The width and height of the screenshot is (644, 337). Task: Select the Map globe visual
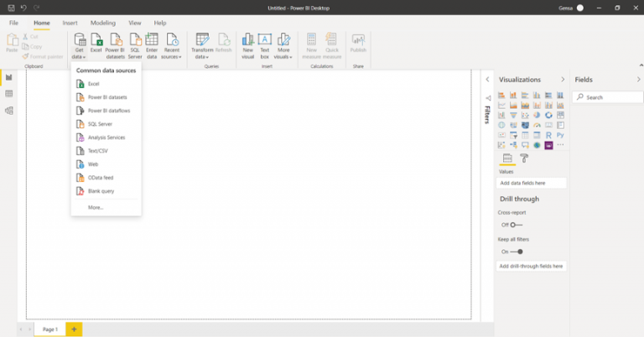[501, 125]
